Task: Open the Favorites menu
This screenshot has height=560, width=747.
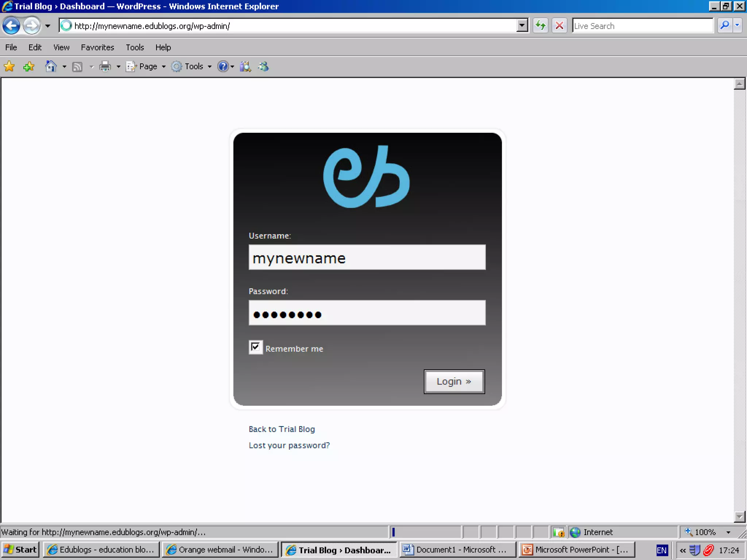Action: click(97, 47)
